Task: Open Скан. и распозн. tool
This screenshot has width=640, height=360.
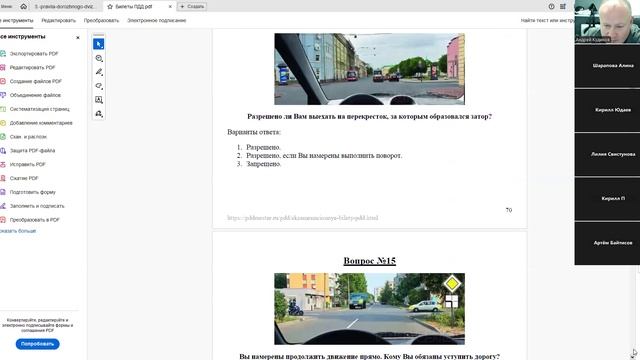Action: click(x=28, y=137)
